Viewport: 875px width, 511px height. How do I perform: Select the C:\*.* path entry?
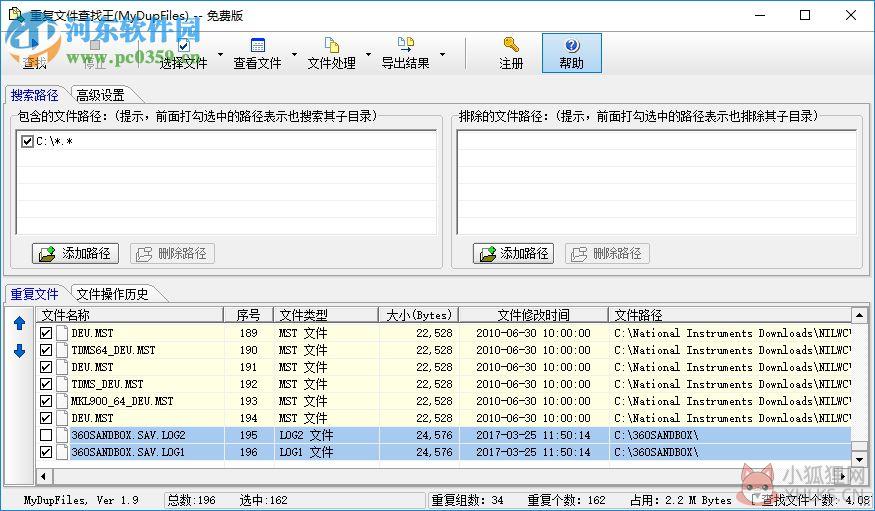[x=55, y=141]
